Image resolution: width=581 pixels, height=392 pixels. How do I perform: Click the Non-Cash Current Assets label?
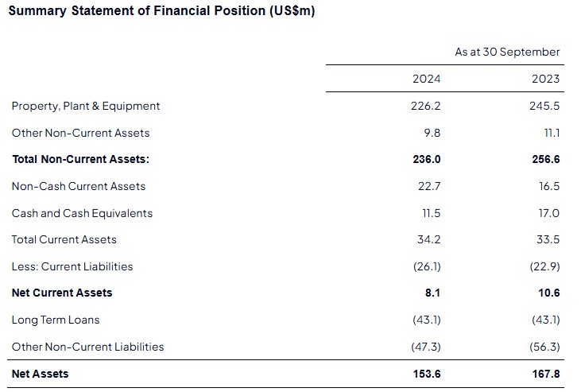click(x=79, y=186)
